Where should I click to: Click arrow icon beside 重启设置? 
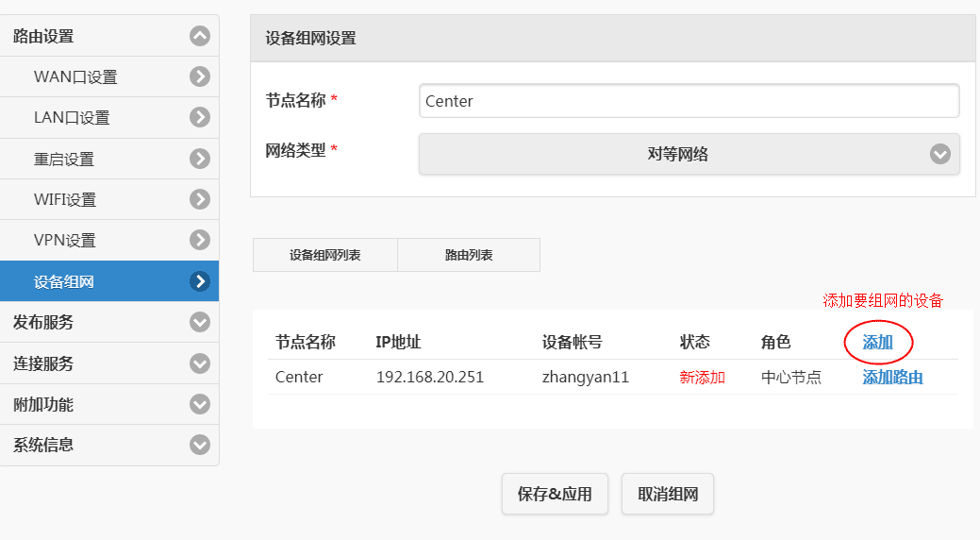pos(199,159)
